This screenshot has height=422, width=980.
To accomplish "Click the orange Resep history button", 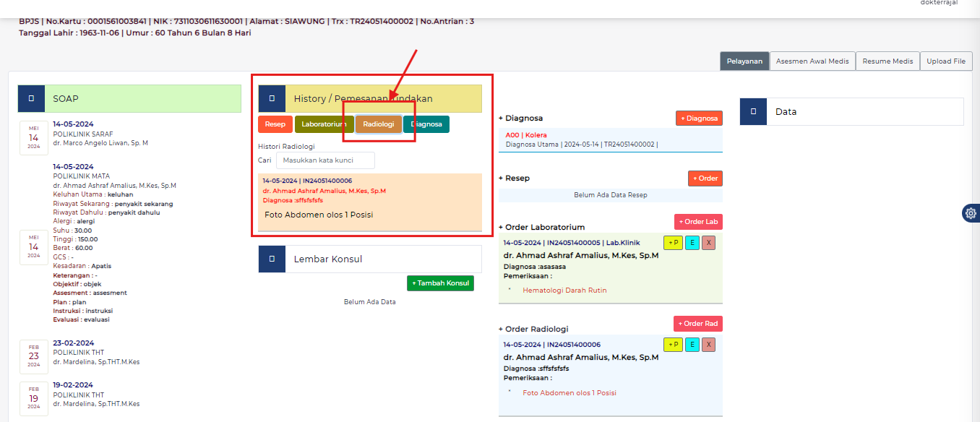I will (x=275, y=124).
